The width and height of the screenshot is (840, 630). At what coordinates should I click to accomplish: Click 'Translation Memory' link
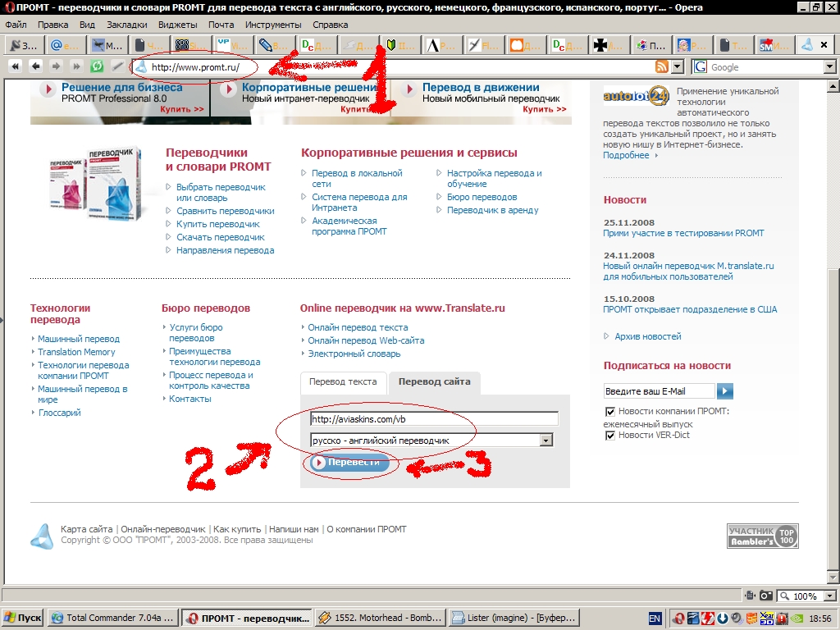pyautogui.click(x=76, y=352)
